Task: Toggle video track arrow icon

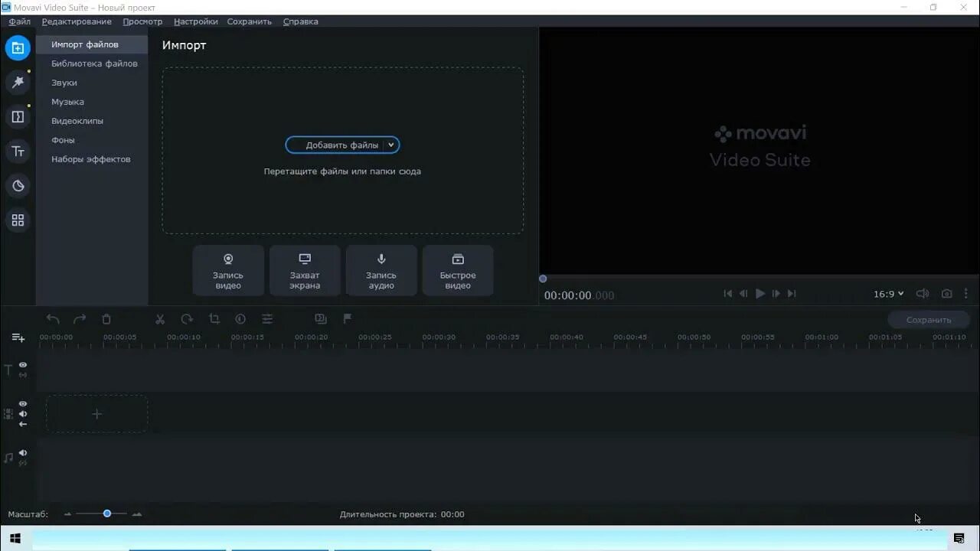Action: pos(23,424)
